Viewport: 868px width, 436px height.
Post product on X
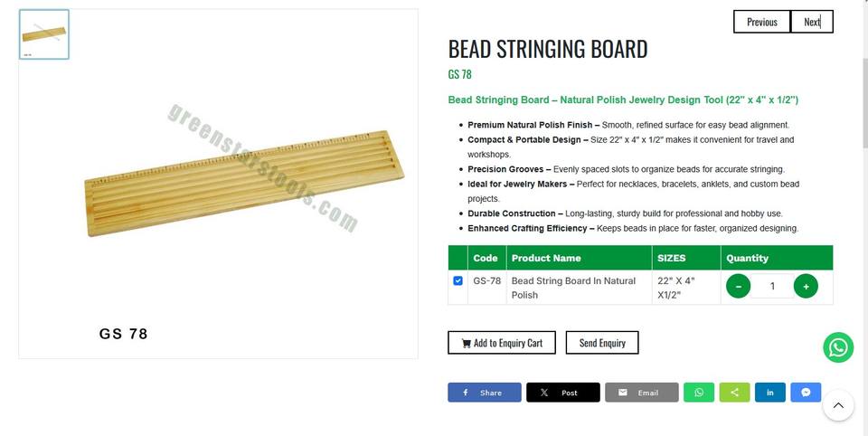562,393
